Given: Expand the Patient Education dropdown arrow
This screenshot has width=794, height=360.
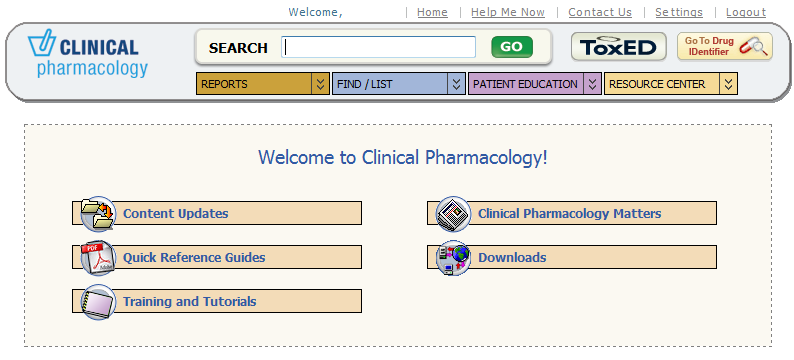Looking at the screenshot, I should pyautogui.click(x=592, y=84).
